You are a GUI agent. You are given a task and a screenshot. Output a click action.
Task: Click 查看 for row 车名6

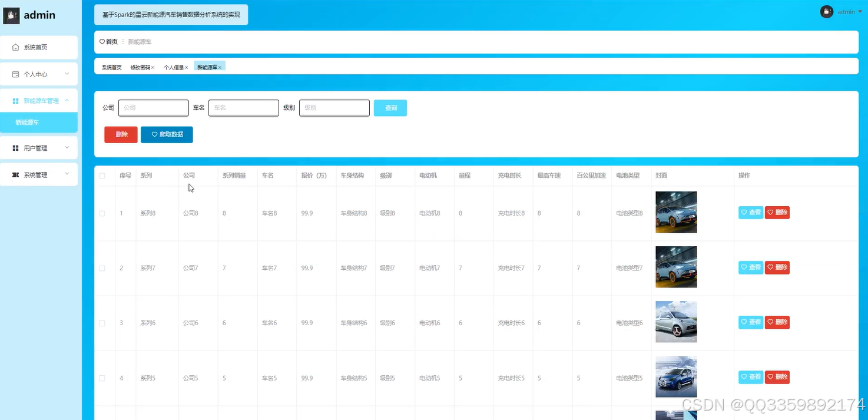[x=751, y=322]
